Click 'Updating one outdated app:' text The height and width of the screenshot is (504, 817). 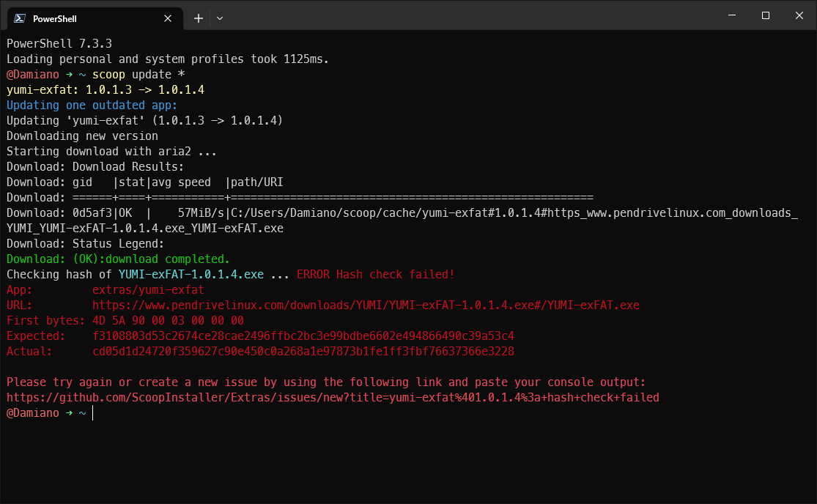click(x=92, y=105)
